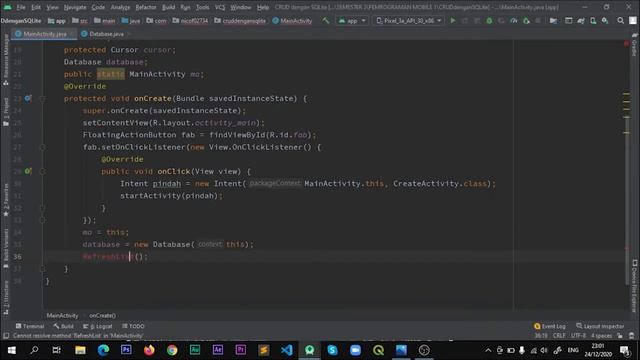This screenshot has width=640, height=360.
Task: Open the app run configuration dropdown
Action: [352, 20]
